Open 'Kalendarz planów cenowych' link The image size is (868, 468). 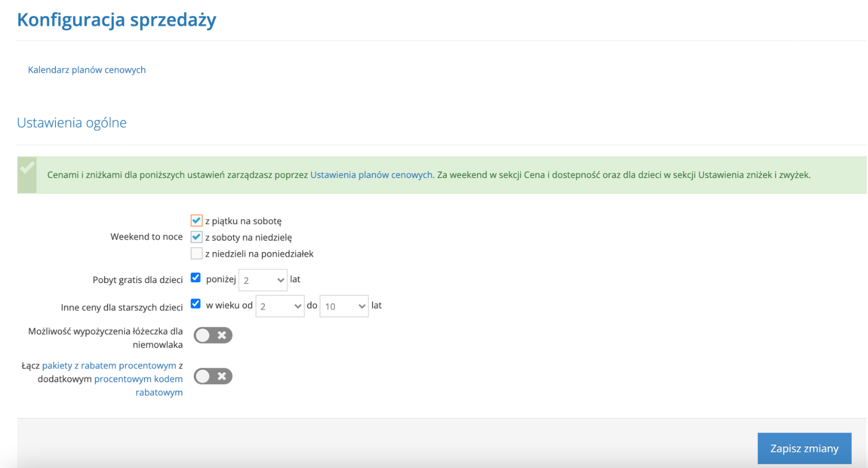pos(87,70)
